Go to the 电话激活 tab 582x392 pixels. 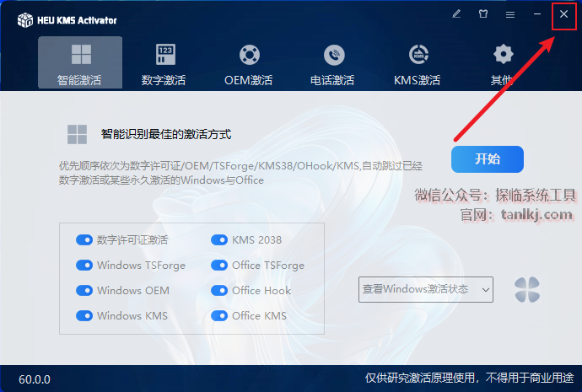pos(333,65)
